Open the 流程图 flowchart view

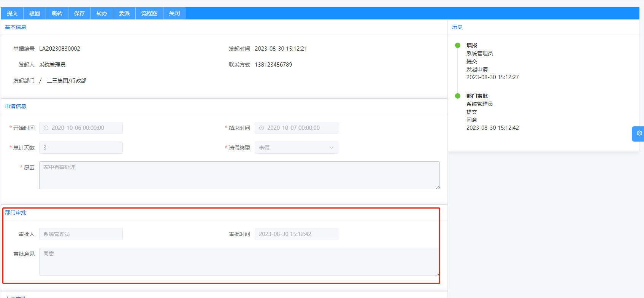149,13
